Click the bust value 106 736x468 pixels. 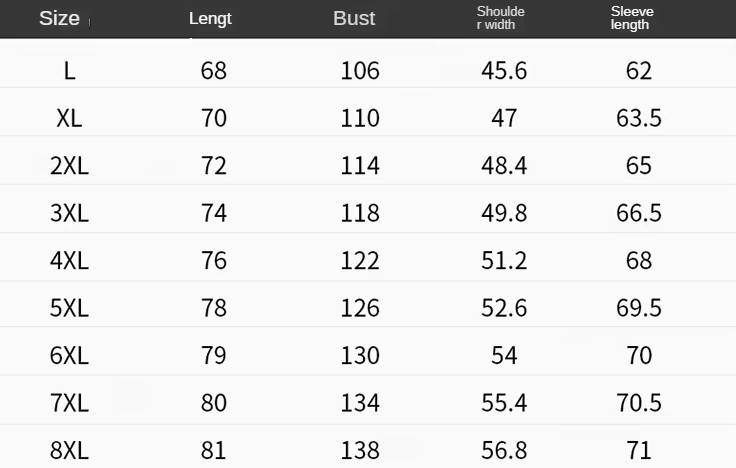pyautogui.click(x=360, y=71)
